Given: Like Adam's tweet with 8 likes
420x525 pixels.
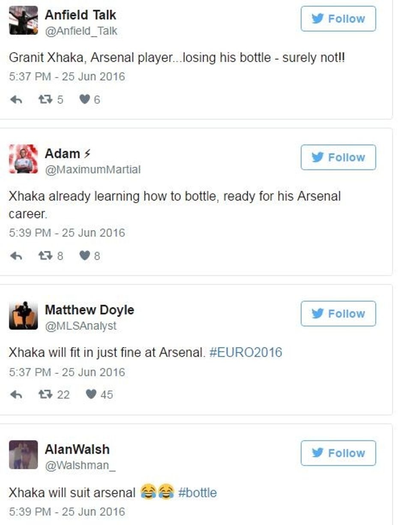Looking at the screenshot, I should point(85,256).
